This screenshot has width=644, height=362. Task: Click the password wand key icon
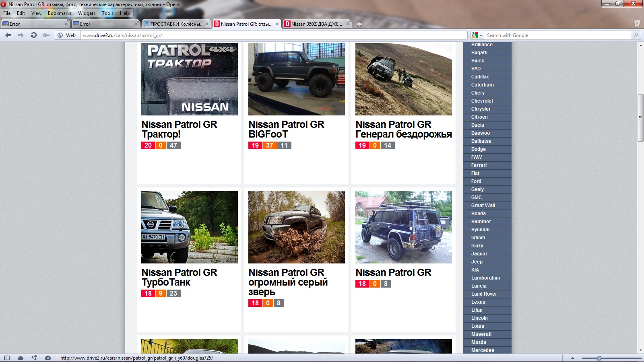tap(47, 35)
